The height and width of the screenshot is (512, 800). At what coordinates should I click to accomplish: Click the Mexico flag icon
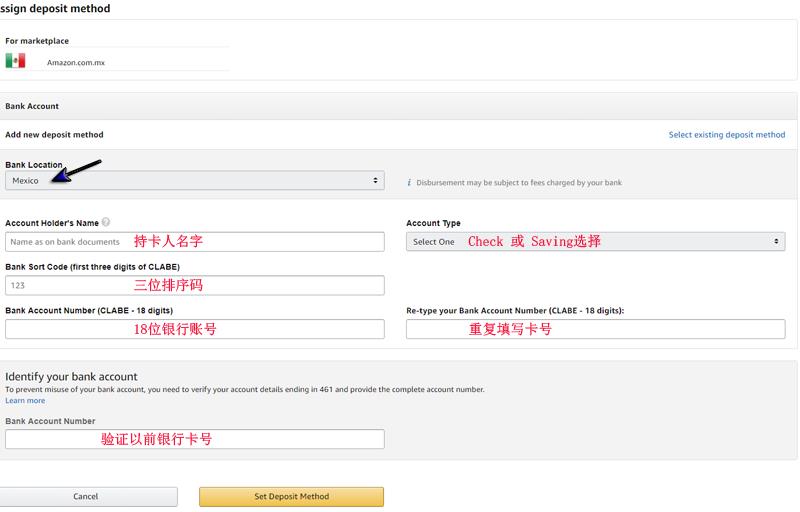click(15, 61)
